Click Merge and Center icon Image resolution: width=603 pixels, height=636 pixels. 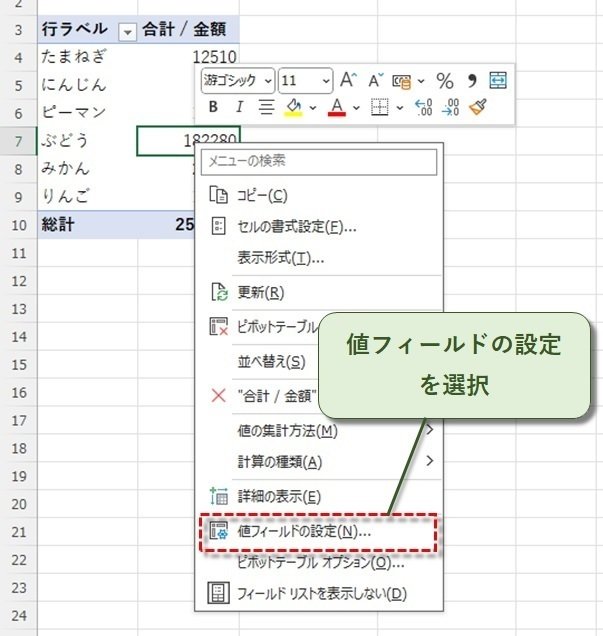tap(498, 80)
